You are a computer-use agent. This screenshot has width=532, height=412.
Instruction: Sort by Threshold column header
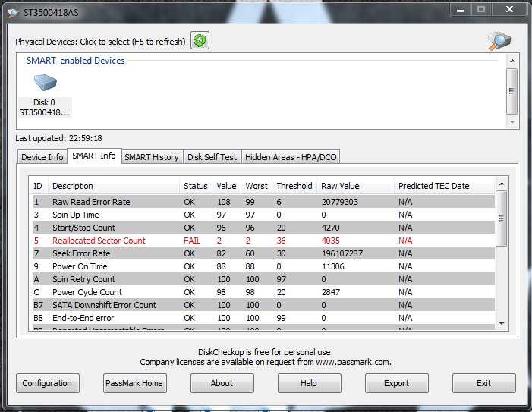click(294, 186)
